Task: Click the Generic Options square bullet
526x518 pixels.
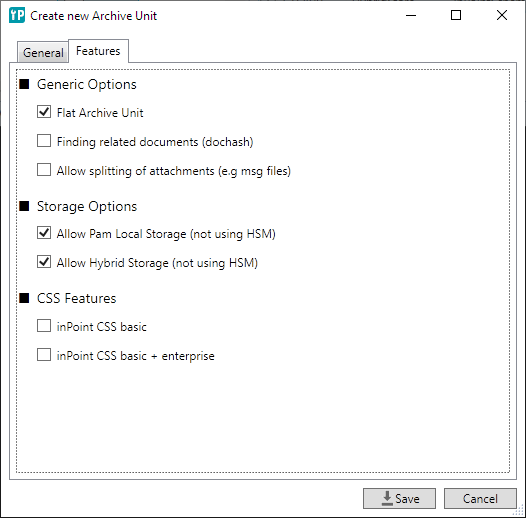Action: coord(24,84)
